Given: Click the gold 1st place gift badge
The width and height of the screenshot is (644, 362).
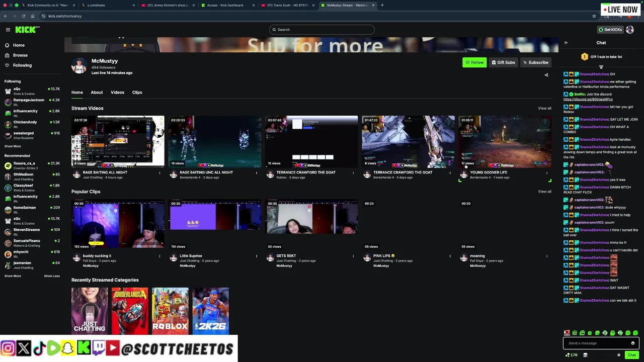Looking at the screenshot, I should [585, 57].
